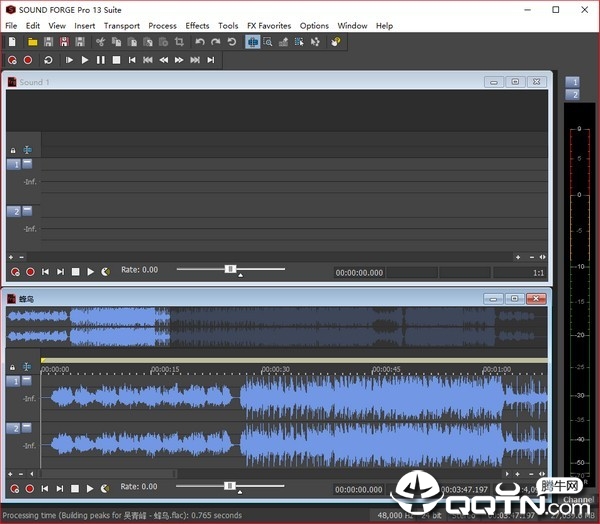Viewport: 600px width, 524px height.
Task: Select the Edit tool in toolbar
Action: 253,42
